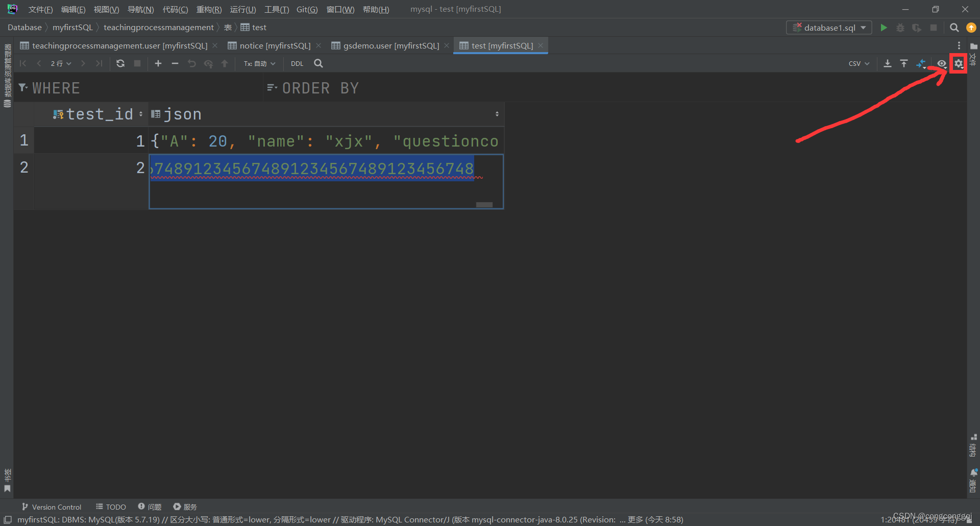Viewport: 980px width, 526px height.
Task: Open transaction mode Tx dropdown
Action: point(259,63)
